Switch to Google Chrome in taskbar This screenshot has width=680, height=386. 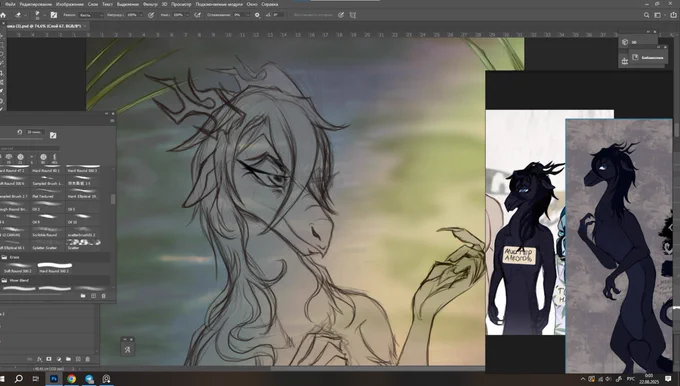point(72,379)
